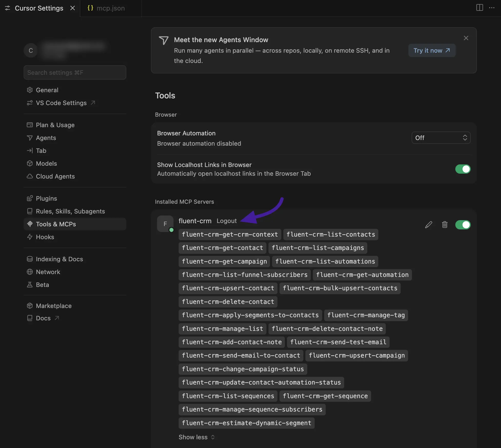Select the Cursor Settings tab
The width and height of the screenshot is (501, 448).
coord(39,8)
